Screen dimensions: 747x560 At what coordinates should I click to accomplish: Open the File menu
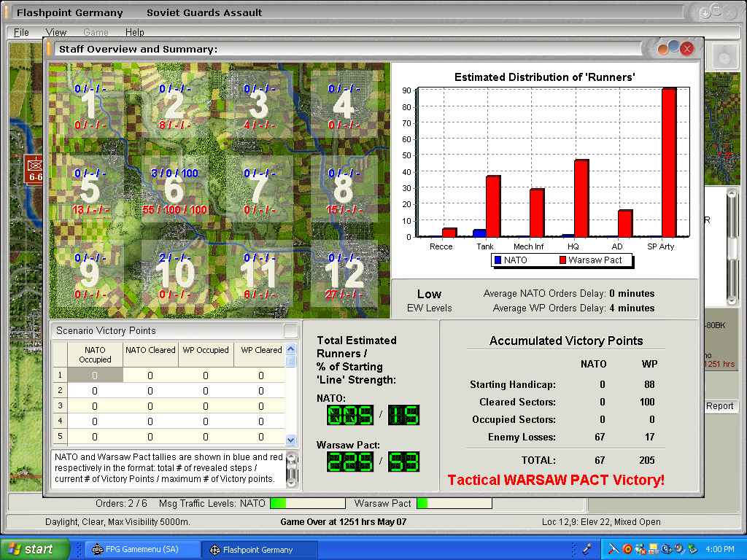pos(21,32)
